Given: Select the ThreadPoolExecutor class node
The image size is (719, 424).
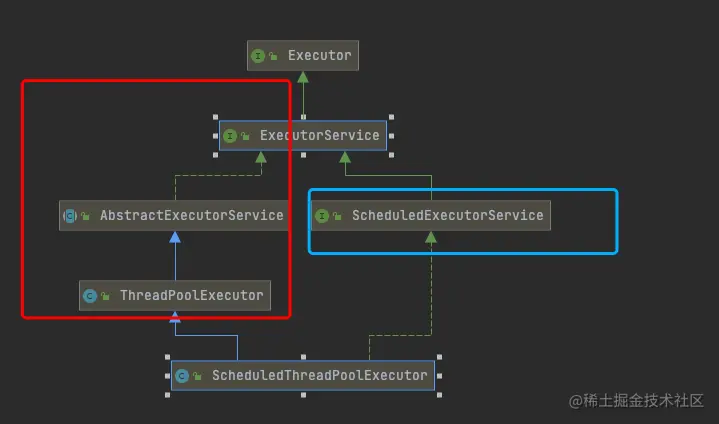Looking at the screenshot, I should tap(175, 296).
